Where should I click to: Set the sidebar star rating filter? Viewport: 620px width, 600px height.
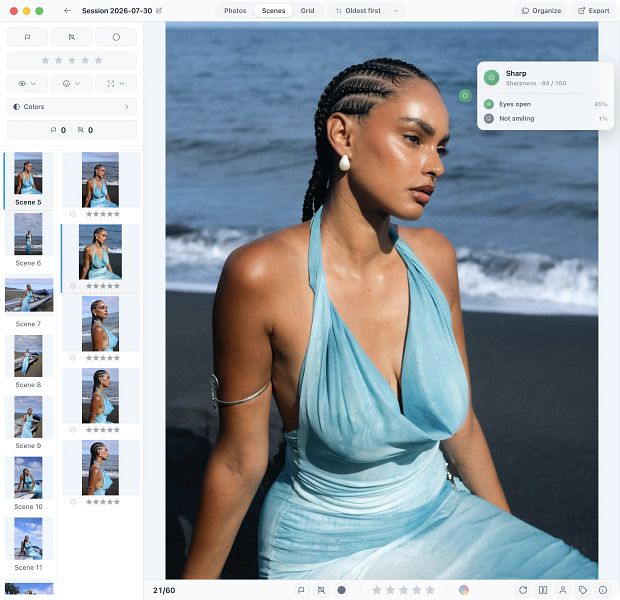point(72,60)
